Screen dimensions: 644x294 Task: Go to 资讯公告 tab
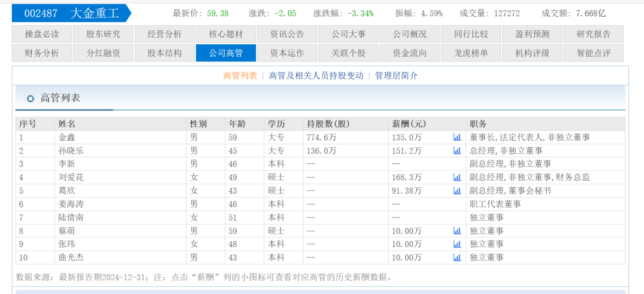tap(287, 34)
